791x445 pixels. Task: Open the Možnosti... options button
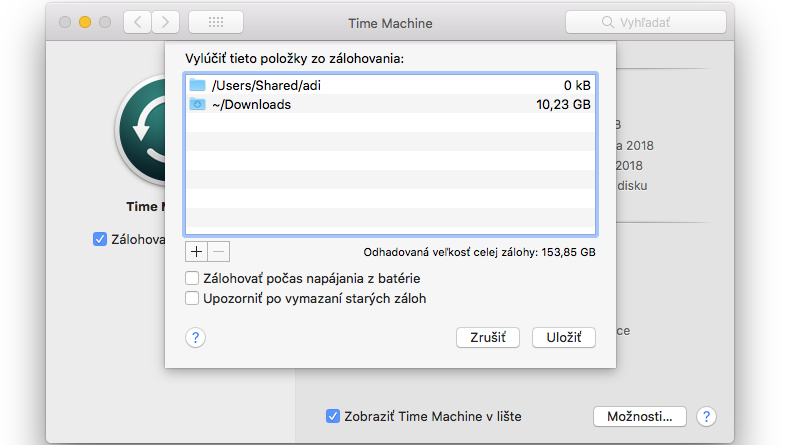640,417
